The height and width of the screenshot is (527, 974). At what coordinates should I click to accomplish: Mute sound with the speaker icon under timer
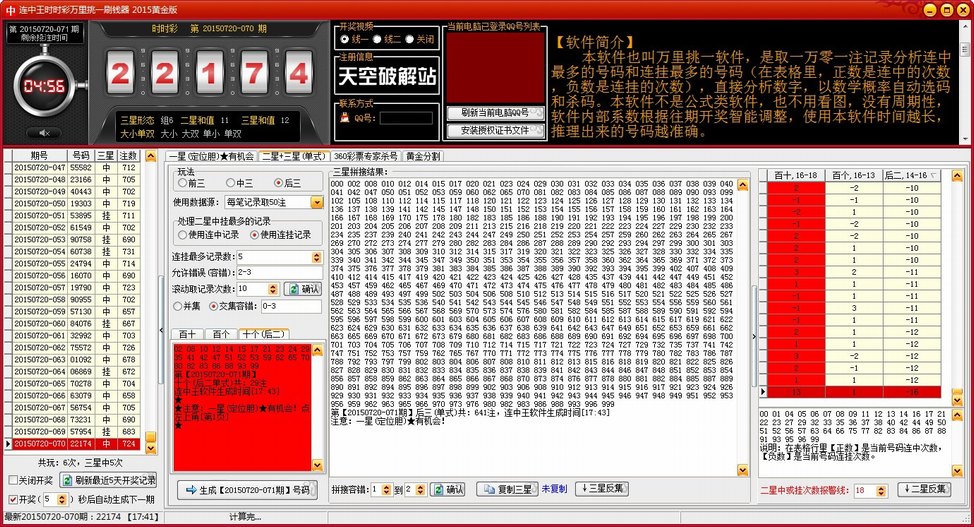click(x=43, y=132)
